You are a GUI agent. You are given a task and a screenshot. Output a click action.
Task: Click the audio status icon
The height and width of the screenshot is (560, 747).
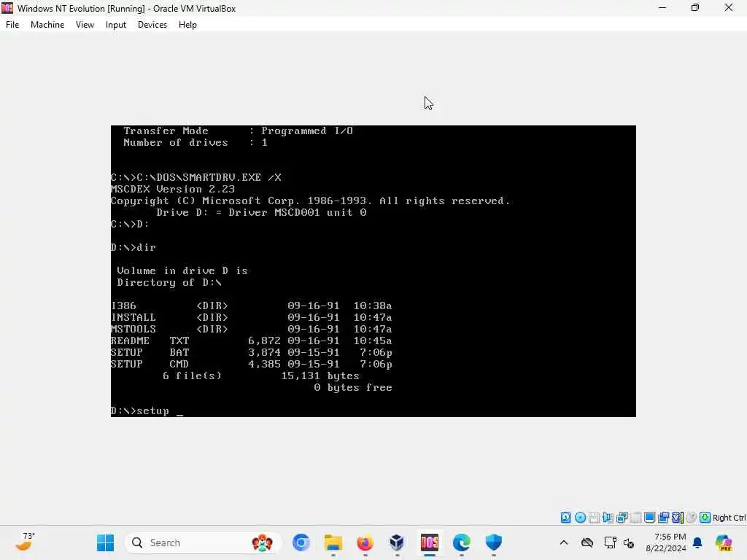click(608, 518)
